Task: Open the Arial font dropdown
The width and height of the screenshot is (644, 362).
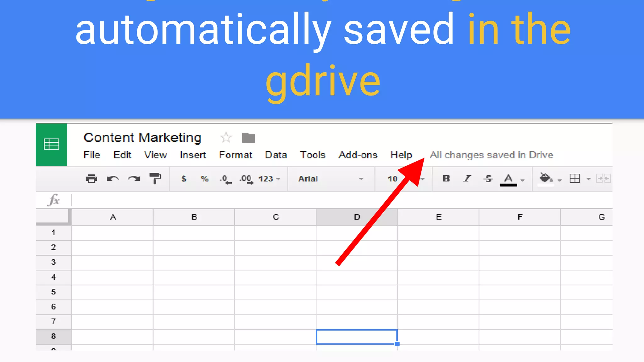Action: (331, 179)
